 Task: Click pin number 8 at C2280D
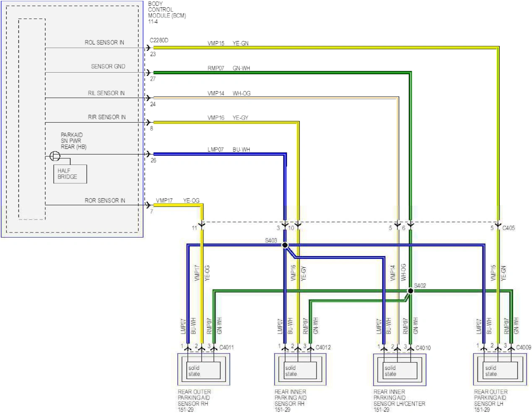152,128
